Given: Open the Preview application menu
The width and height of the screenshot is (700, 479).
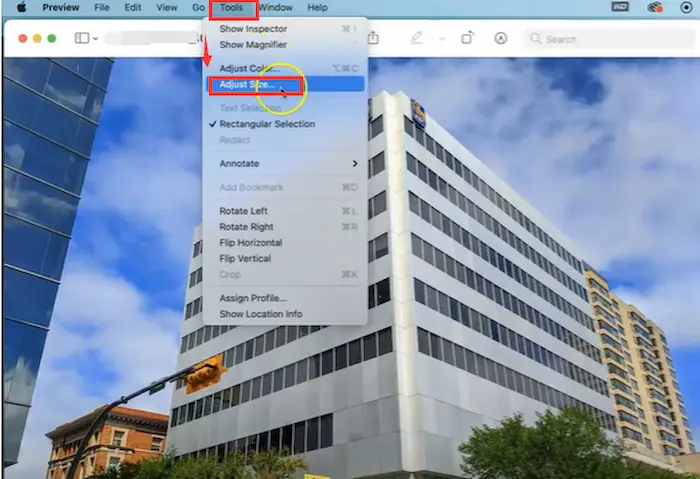Looking at the screenshot, I should click(61, 8).
